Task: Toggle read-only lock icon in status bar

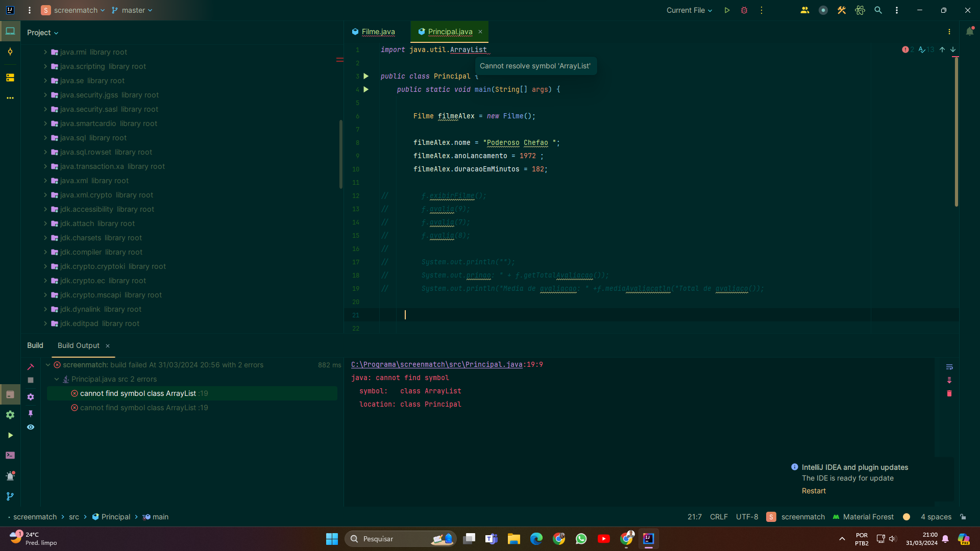Action: (963, 517)
